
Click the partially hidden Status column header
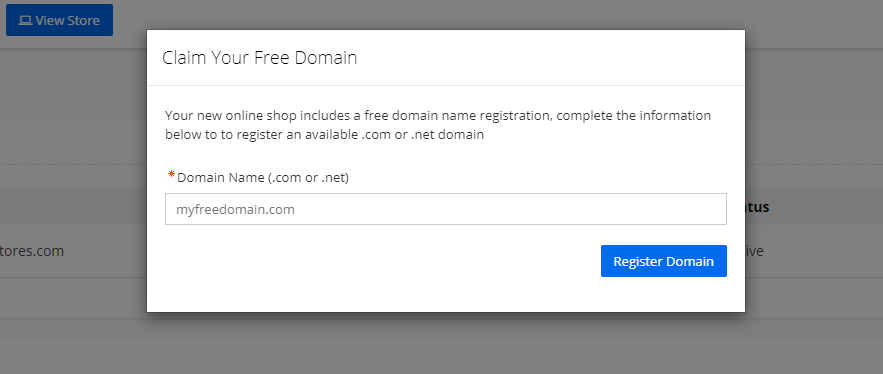[757, 207]
